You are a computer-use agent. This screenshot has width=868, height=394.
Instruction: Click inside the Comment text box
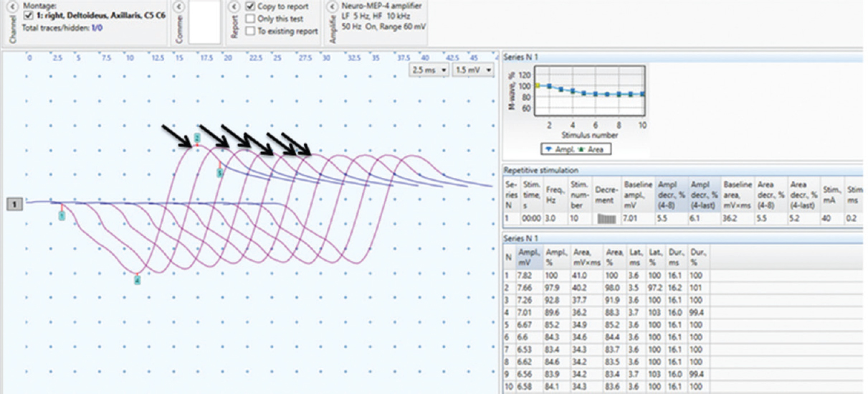coord(204,22)
